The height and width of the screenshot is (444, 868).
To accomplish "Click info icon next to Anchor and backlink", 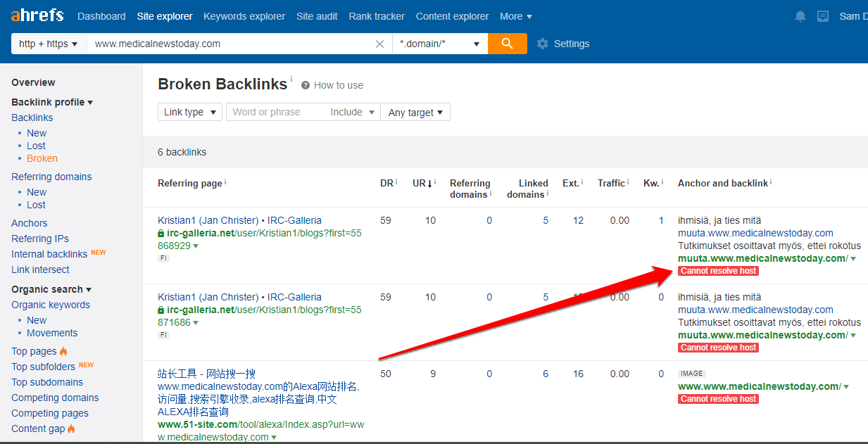I will (x=771, y=182).
